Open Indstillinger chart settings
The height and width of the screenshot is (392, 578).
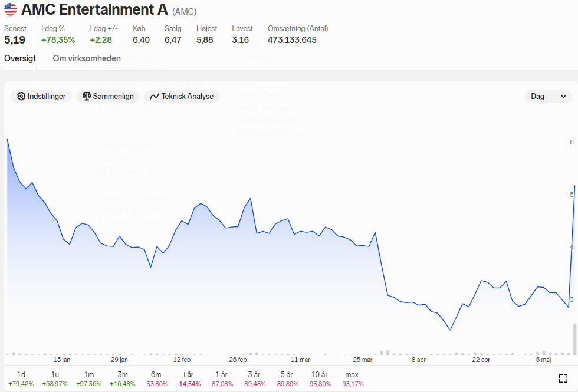pos(41,96)
